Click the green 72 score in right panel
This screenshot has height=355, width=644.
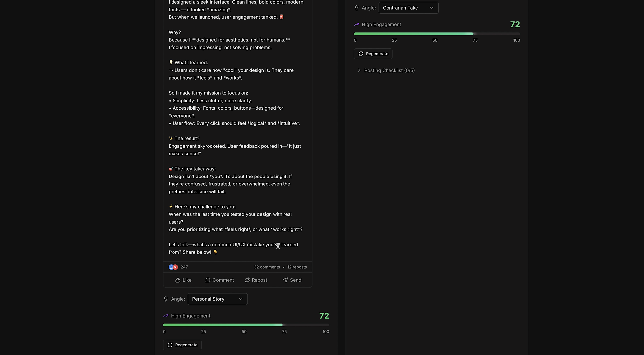point(515,24)
